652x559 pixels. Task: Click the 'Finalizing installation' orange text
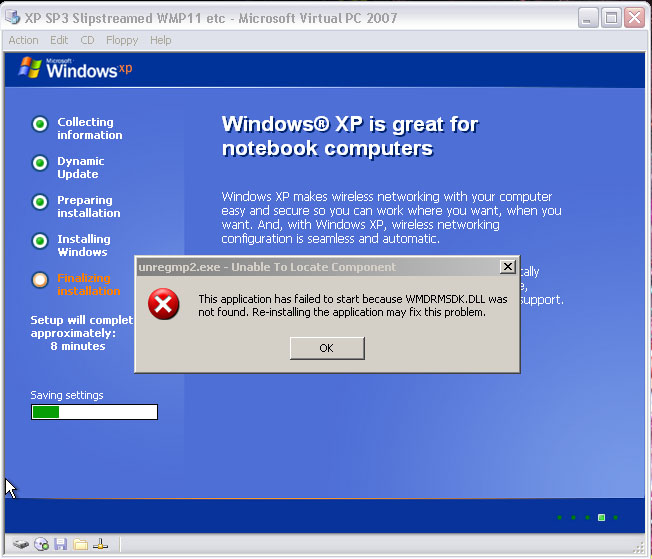tap(89, 284)
